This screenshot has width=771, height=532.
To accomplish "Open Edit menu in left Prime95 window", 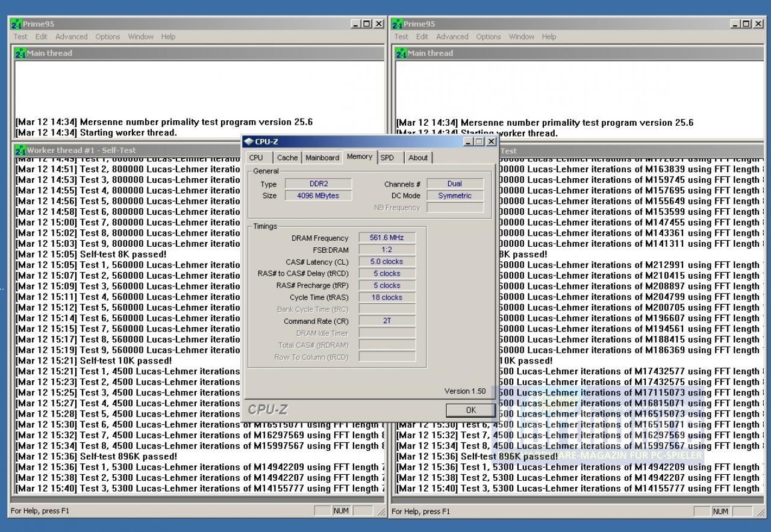I will (41, 37).
